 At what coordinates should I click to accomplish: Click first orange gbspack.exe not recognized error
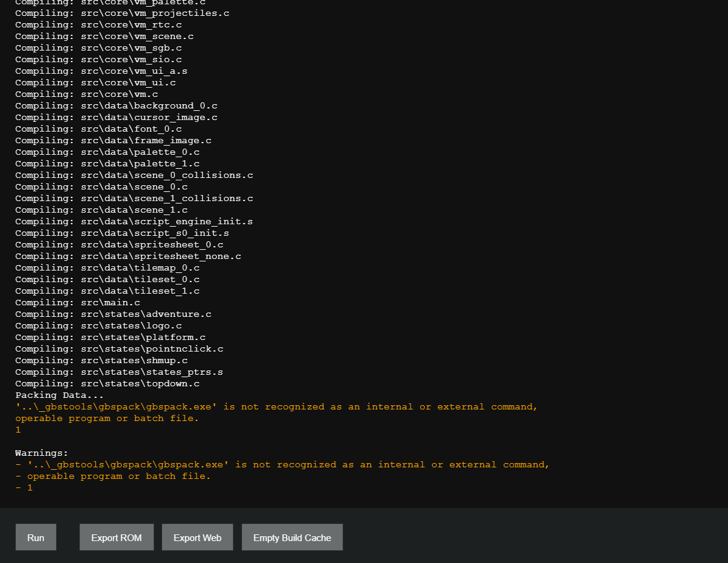[x=276, y=407]
